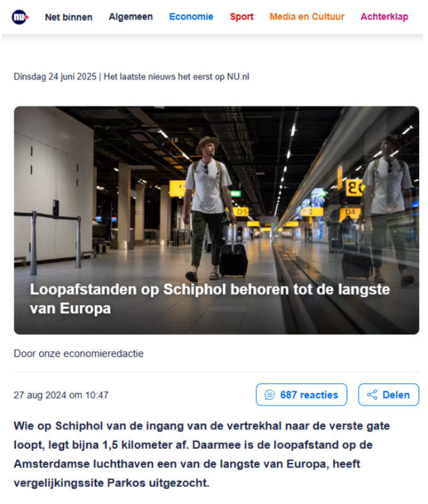
Task: Click the article intro paragraph about Parkos
Action: (x=202, y=454)
